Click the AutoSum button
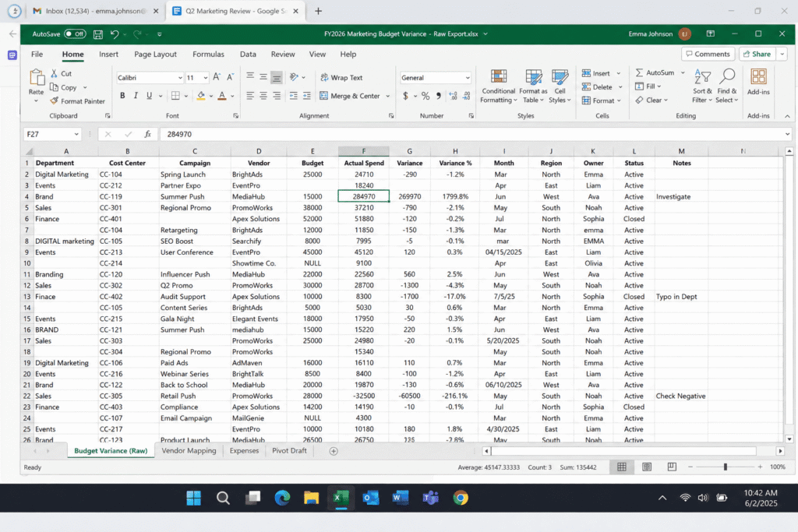Image resolution: width=798 pixels, height=532 pixels. pyautogui.click(x=655, y=72)
